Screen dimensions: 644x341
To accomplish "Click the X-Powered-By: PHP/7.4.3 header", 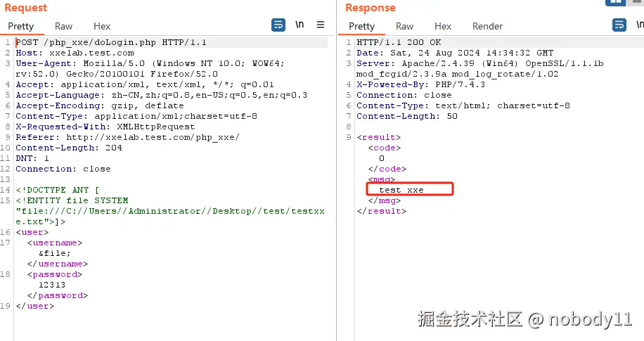I will (420, 84).
